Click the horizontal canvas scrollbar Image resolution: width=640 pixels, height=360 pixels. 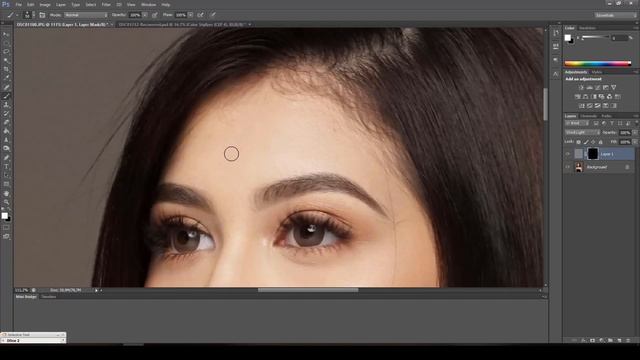pyautogui.click(x=308, y=290)
